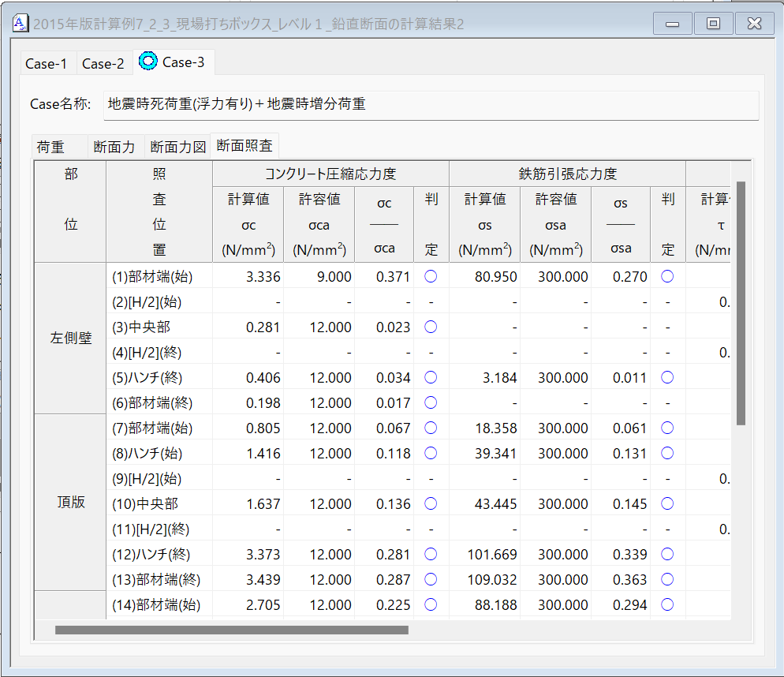Click the horizontal scrollbar below the table
Screen dimensions: 784x677
[x=232, y=630]
